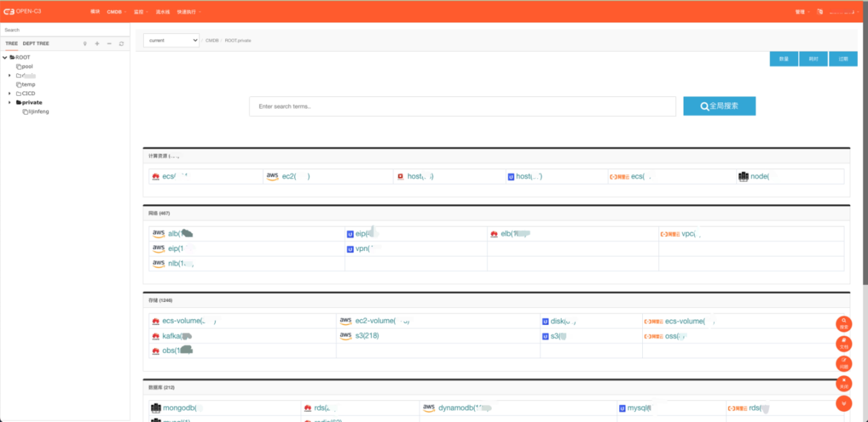
Task: Click the location pin icon in tree toolbar
Action: [x=85, y=43]
